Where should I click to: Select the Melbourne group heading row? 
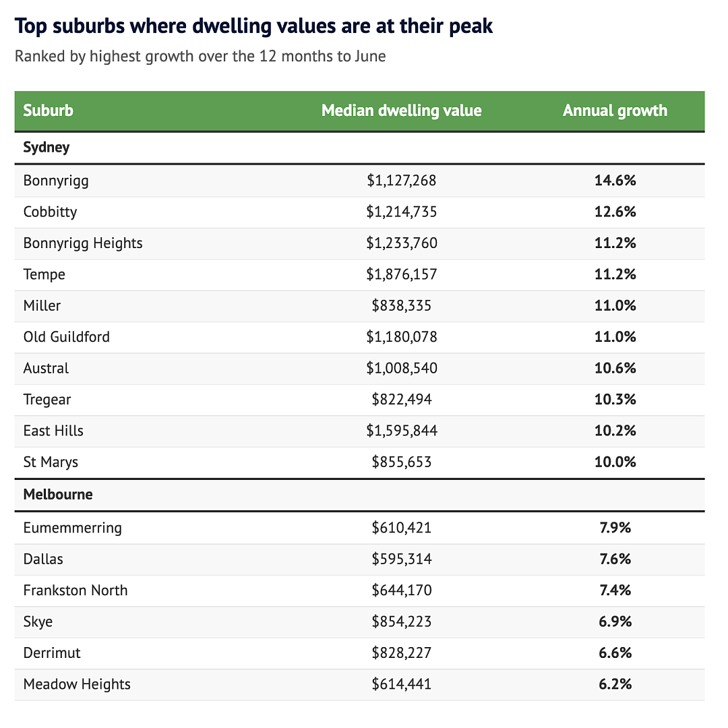click(360, 495)
